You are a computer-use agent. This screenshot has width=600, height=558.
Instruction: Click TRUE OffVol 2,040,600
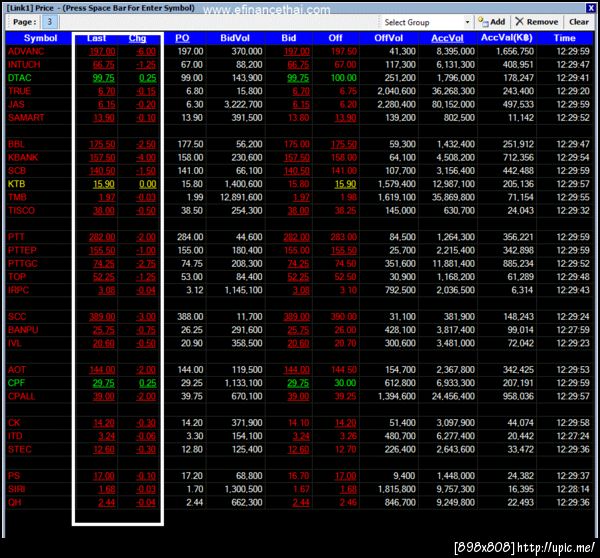[396, 91]
